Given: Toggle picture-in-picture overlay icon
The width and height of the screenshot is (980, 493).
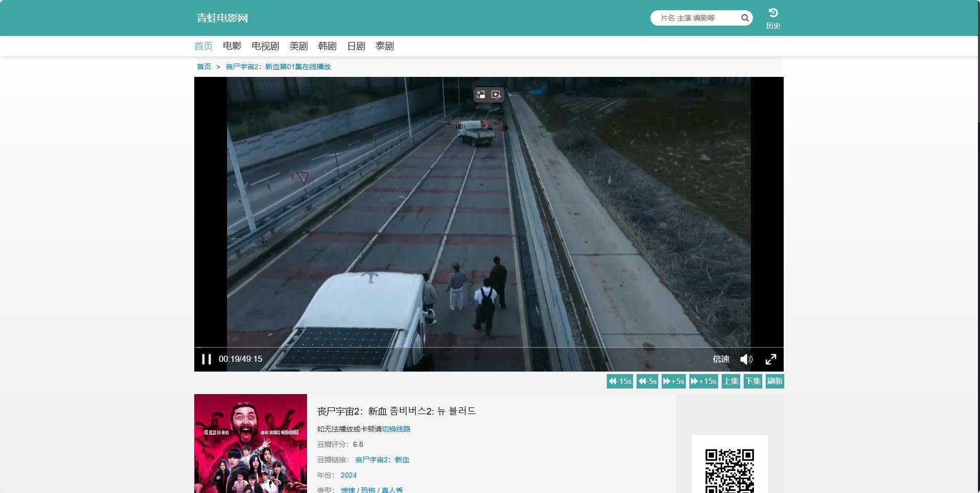Looking at the screenshot, I should [481, 94].
